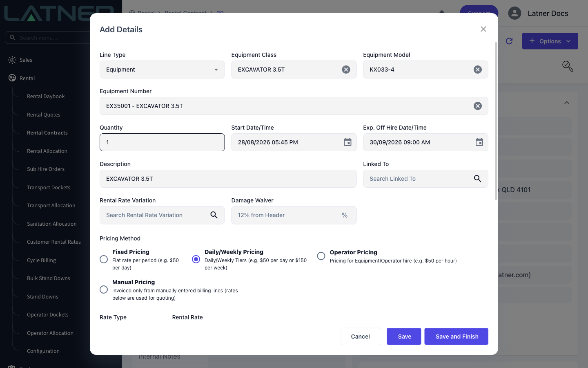
Task: Expand the Options dropdown button
Action: click(x=550, y=41)
